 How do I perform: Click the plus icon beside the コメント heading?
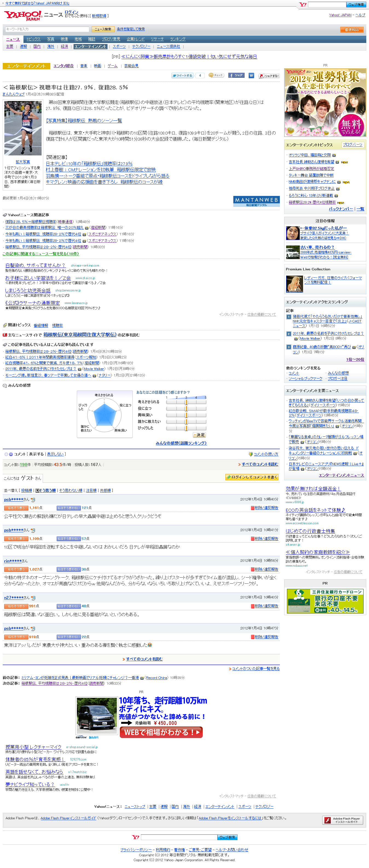click(6, 454)
